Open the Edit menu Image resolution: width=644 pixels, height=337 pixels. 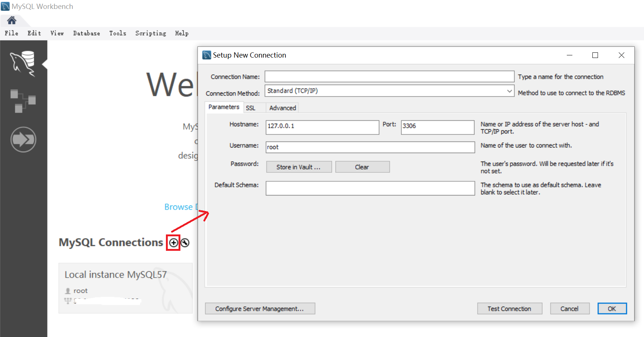point(34,33)
